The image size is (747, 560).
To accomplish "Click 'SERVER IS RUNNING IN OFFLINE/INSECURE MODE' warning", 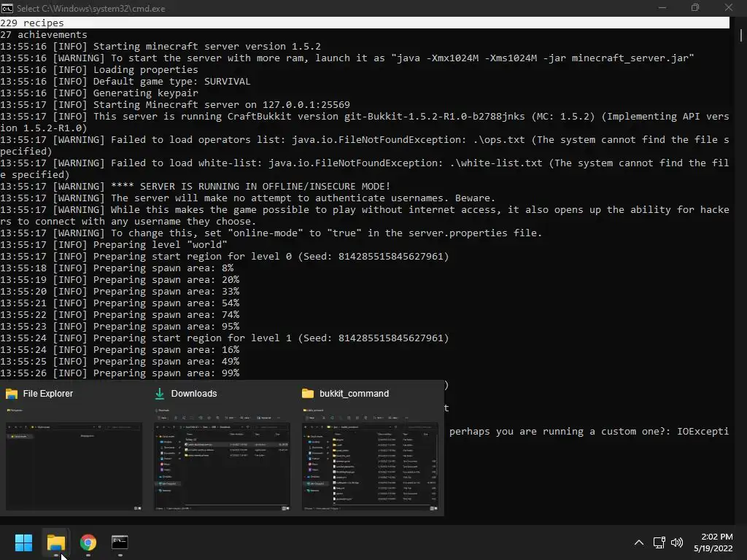I will (x=196, y=186).
